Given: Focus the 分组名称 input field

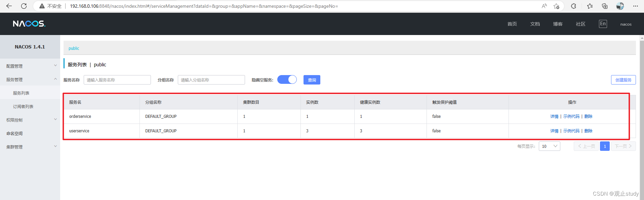Looking at the screenshot, I should [x=211, y=80].
